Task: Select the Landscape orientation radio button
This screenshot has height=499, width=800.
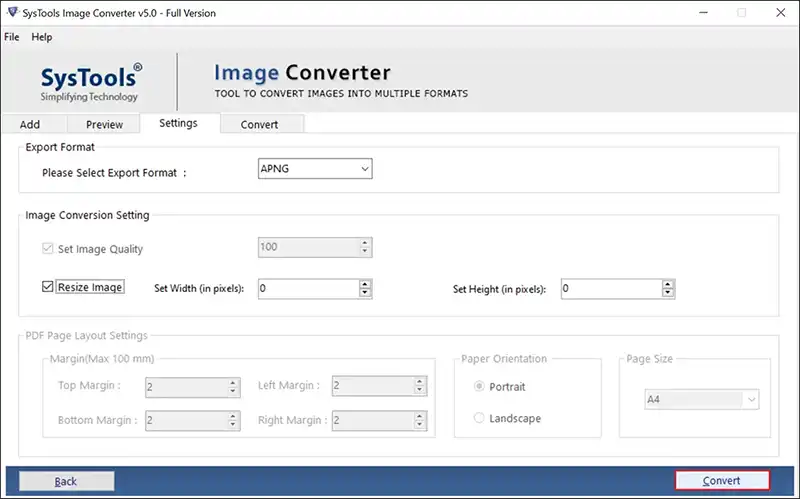Action: 479,418
